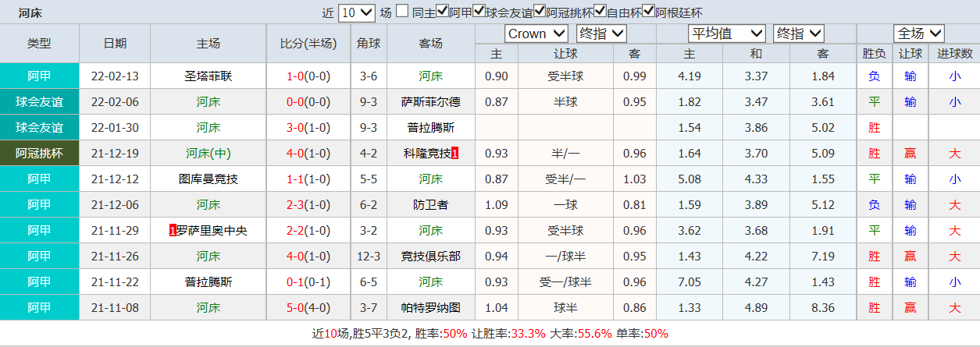
Task: Click home team 罗萨里奥中央
Action: point(212,231)
